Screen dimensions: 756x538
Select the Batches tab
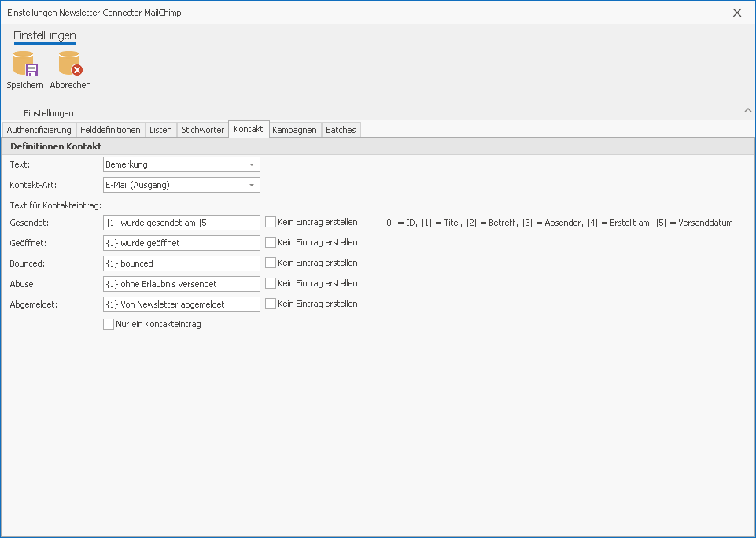click(x=341, y=130)
